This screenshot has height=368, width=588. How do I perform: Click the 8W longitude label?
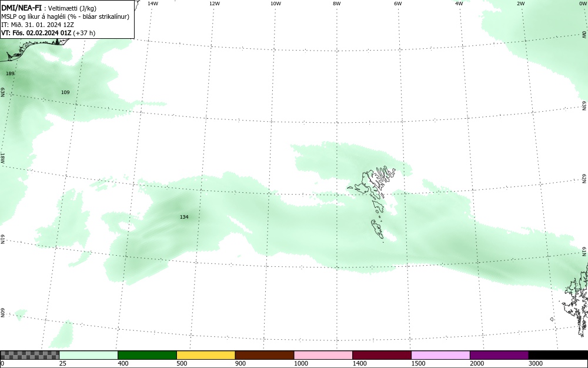pos(337,4)
